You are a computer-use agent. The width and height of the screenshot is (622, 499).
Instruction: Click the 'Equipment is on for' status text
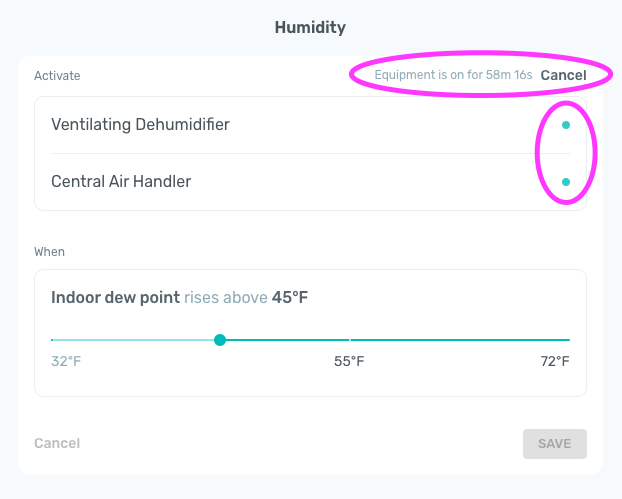click(x=453, y=75)
